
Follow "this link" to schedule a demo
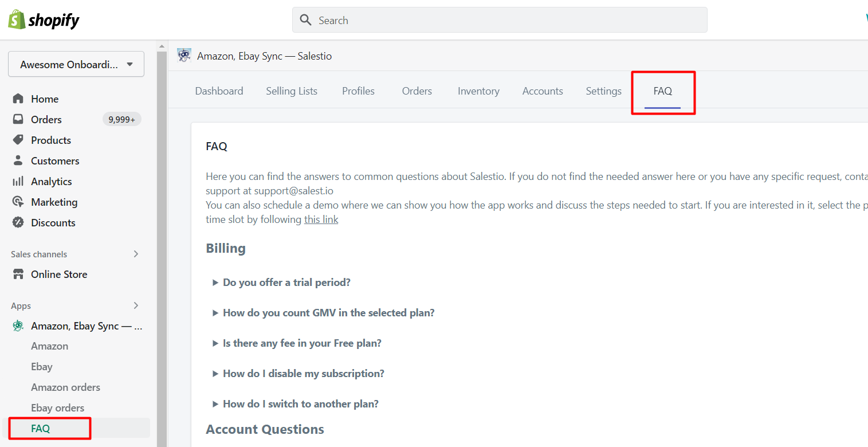click(321, 219)
